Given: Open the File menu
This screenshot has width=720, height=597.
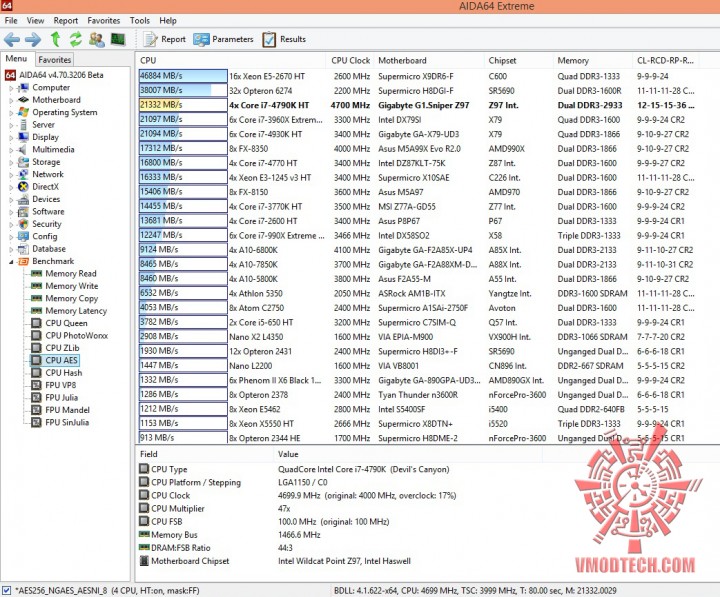Looking at the screenshot, I should click(x=11, y=21).
